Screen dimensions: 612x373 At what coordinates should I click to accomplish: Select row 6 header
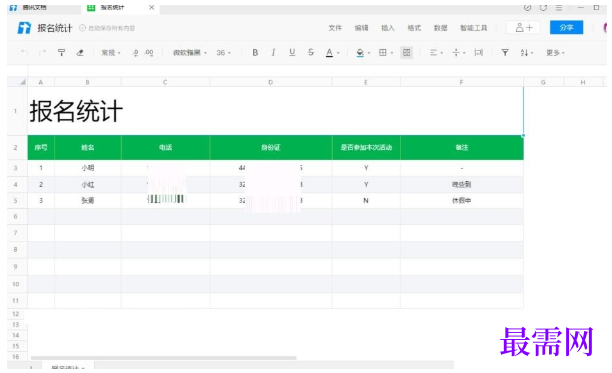16,217
